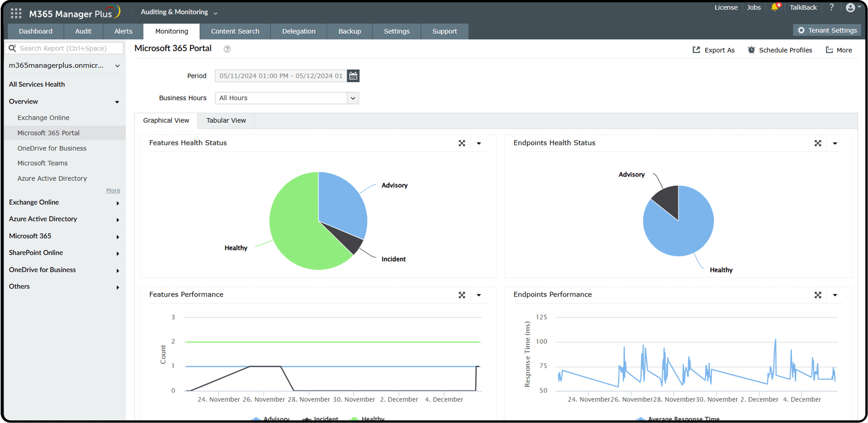This screenshot has height=423, width=868.
Task: Open Features Performance chart options arrow
Action: [478, 295]
